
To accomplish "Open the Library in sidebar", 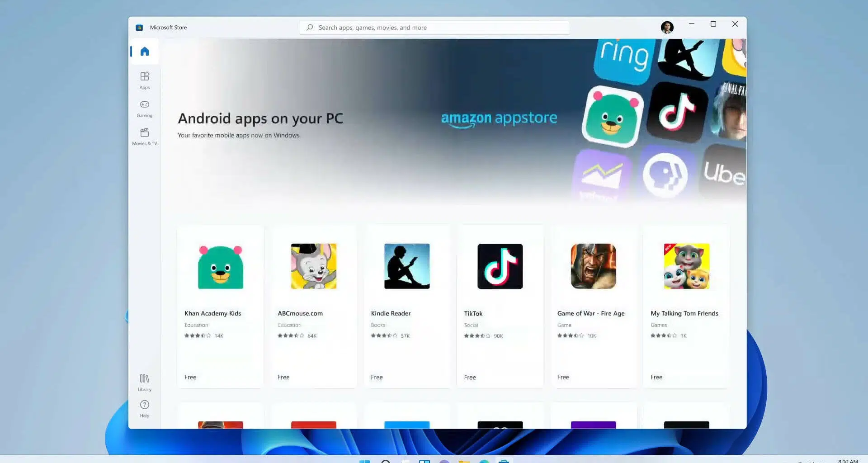I will [145, 383].
